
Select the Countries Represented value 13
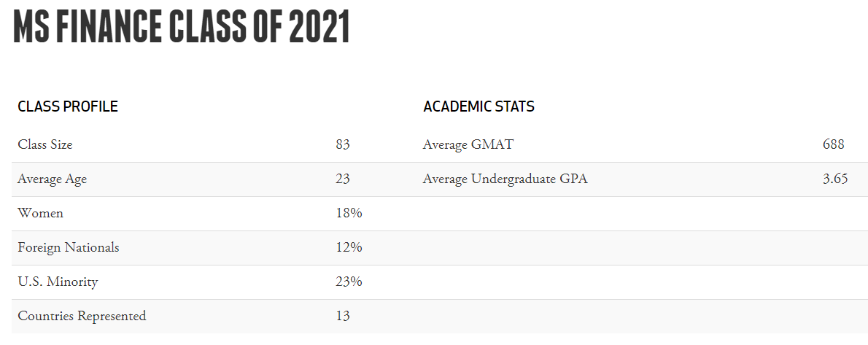click(x=343, y=316)
